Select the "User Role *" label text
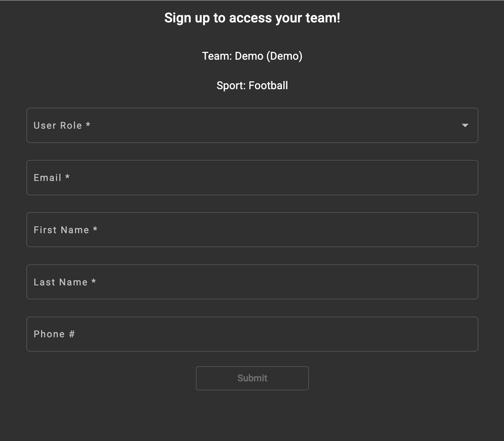The height and width of the screenshot is (441, 504). click(62, 125)
